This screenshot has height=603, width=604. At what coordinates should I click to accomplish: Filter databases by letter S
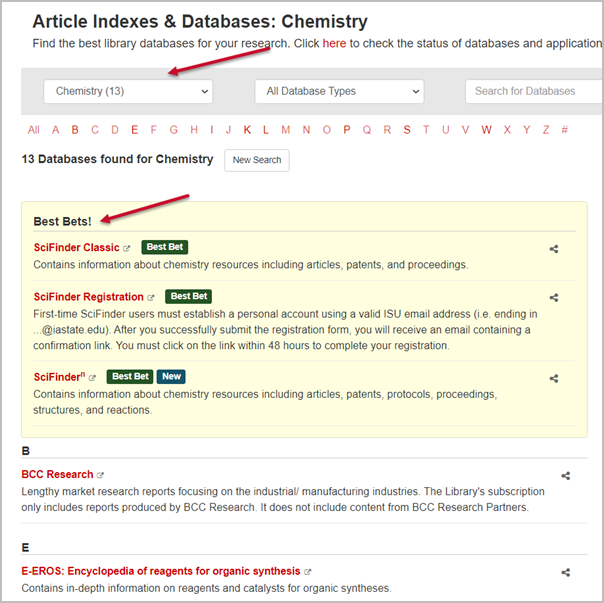(x=407, y=130)
